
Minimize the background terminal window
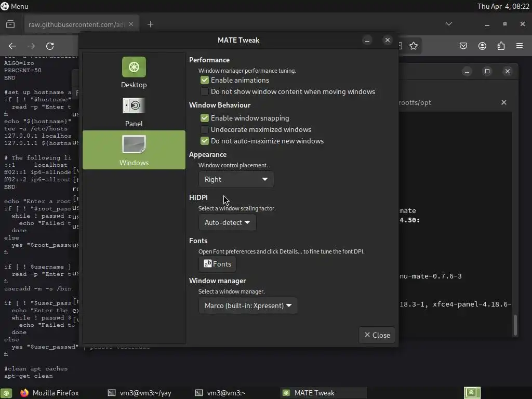[x=467, y=71]
